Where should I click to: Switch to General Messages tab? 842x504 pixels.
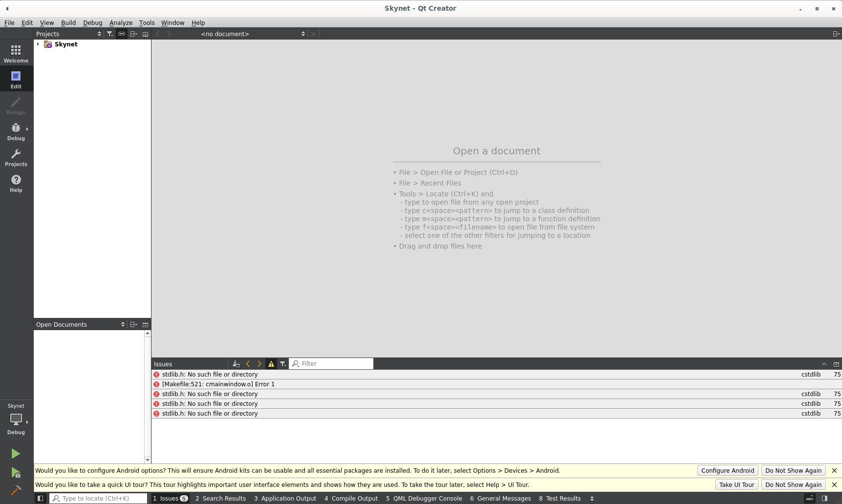point(500,498)
